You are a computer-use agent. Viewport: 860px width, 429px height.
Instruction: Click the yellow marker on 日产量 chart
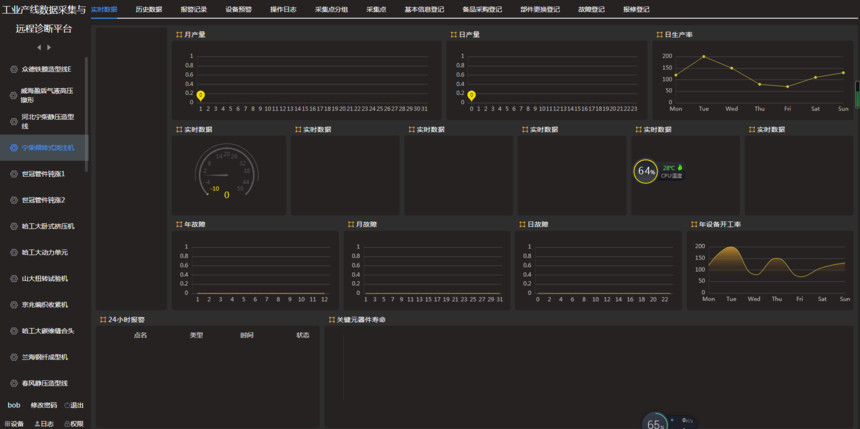(472, 96)
